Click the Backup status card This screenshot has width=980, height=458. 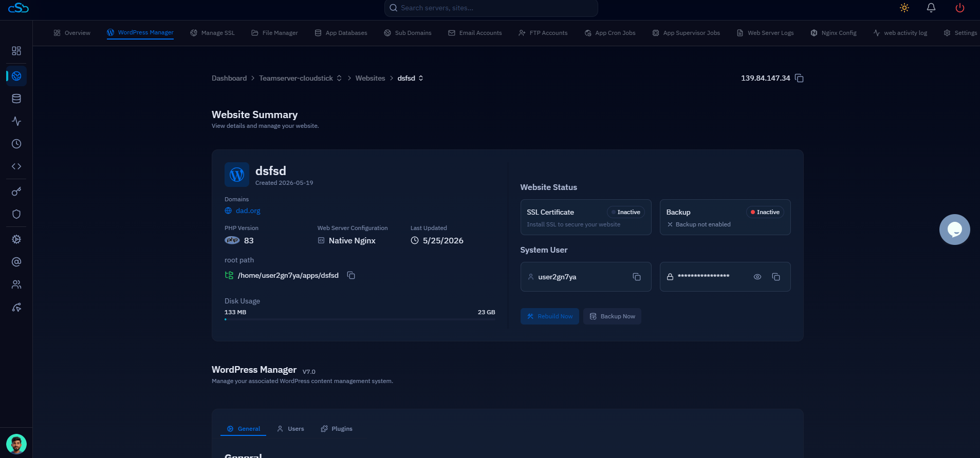click(725, 217)
